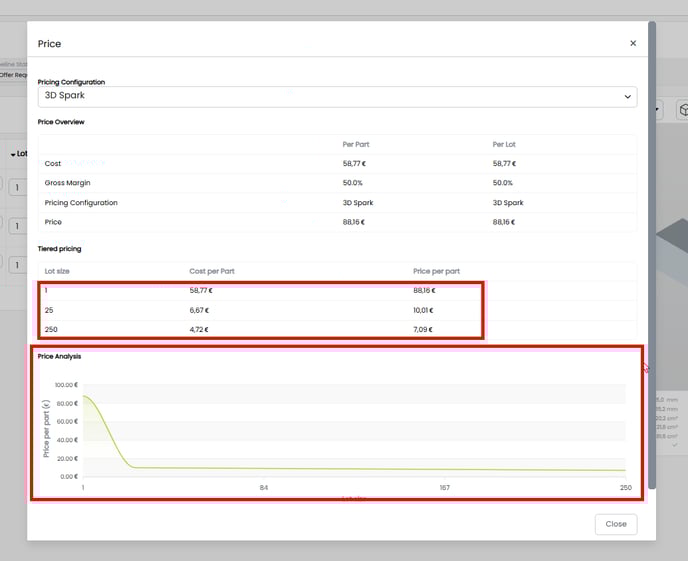Click the top lot quantity field behind dialog
This screenshot has width=688, height=561.
(x=17, y=187)
